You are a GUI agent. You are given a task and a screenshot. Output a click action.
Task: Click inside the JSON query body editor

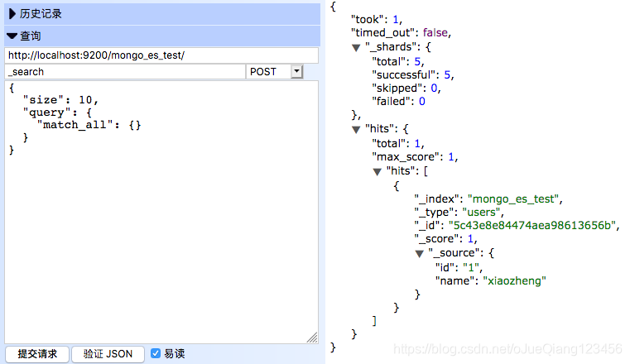click(x=161, y=212)
